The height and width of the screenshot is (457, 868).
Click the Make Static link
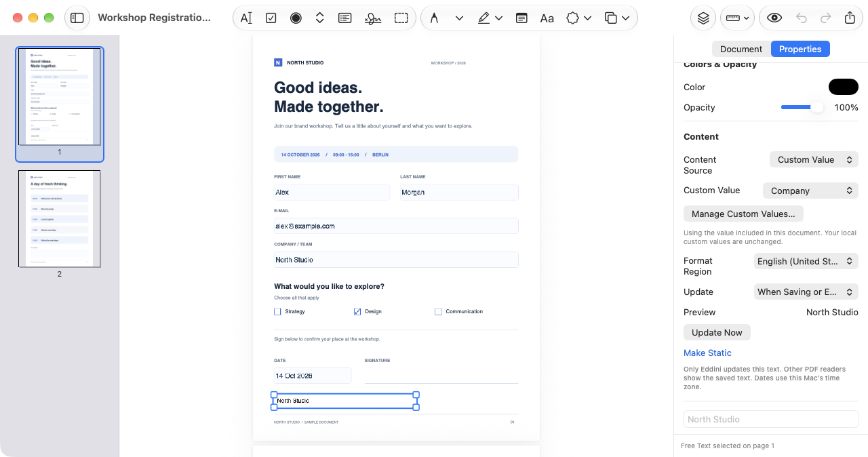(x=707, y=353)
